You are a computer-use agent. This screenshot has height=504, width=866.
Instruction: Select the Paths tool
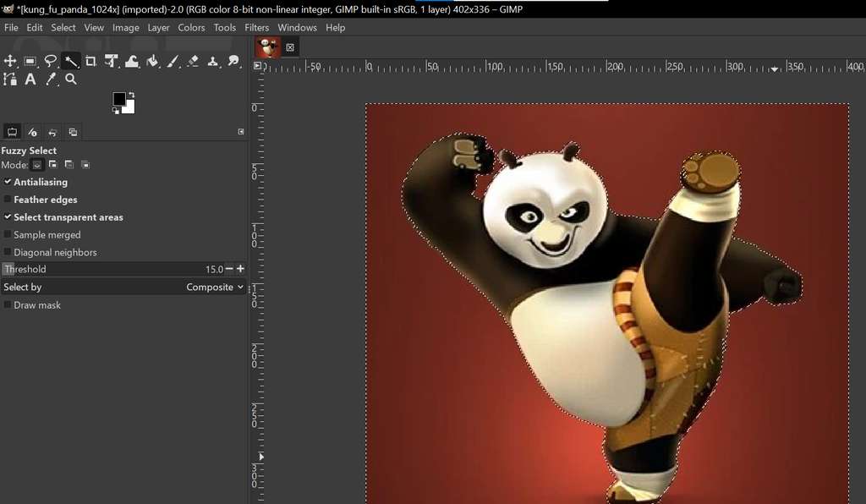coord(10,79)
